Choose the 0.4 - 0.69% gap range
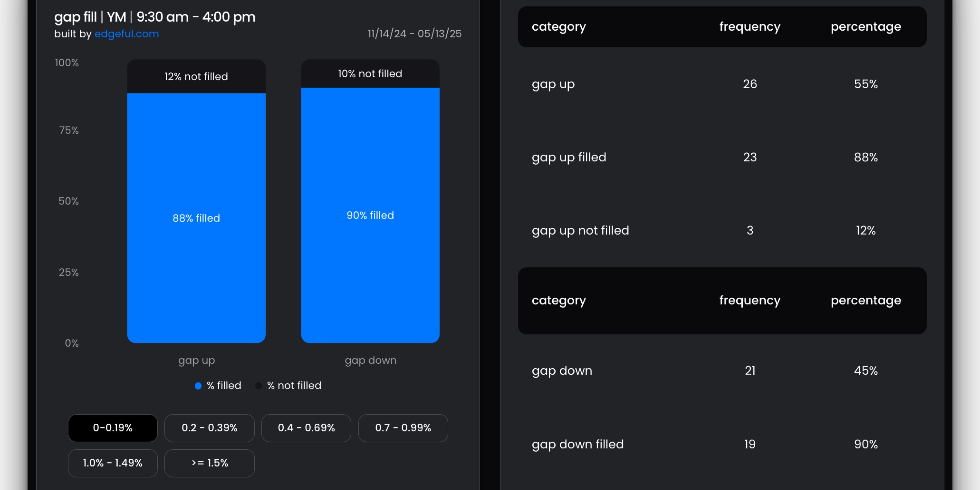980x490 pixels. (306, 428)
